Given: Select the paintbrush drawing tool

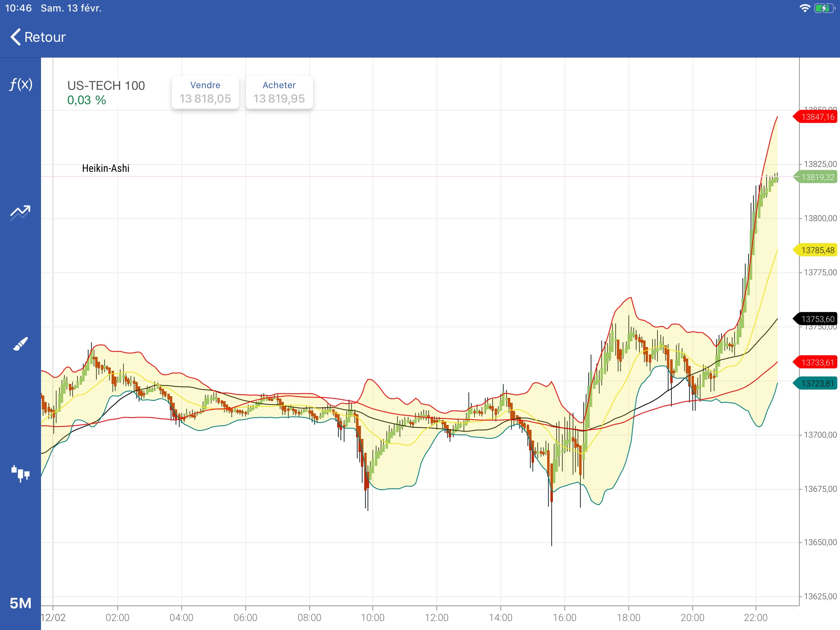Looking at the screenshot, I should [21, 344].
